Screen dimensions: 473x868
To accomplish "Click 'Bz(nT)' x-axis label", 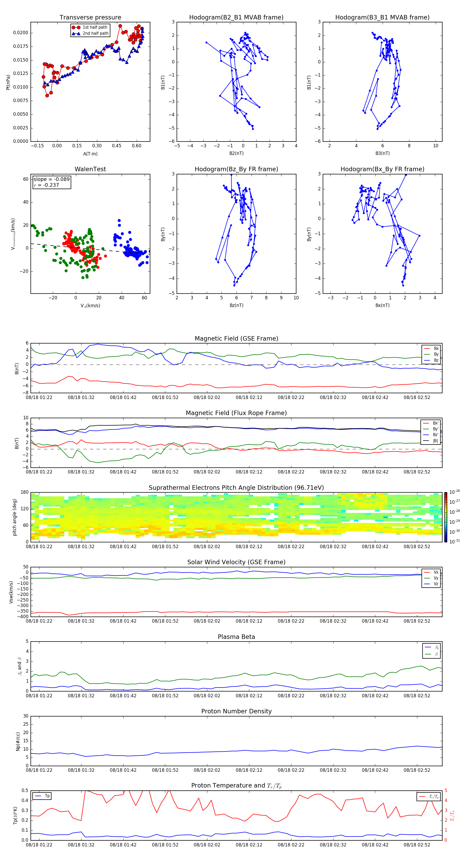I will [x=236, y=305].
